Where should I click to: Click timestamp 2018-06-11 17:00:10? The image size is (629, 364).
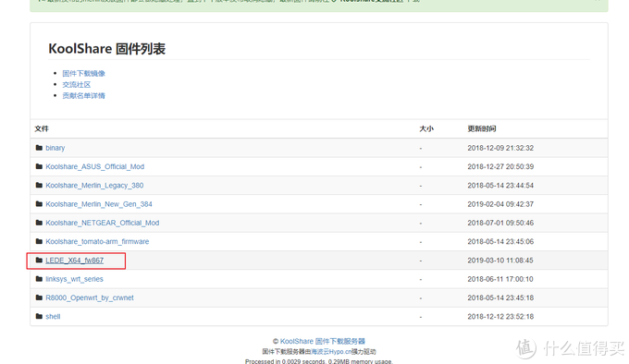pos(500,279)
